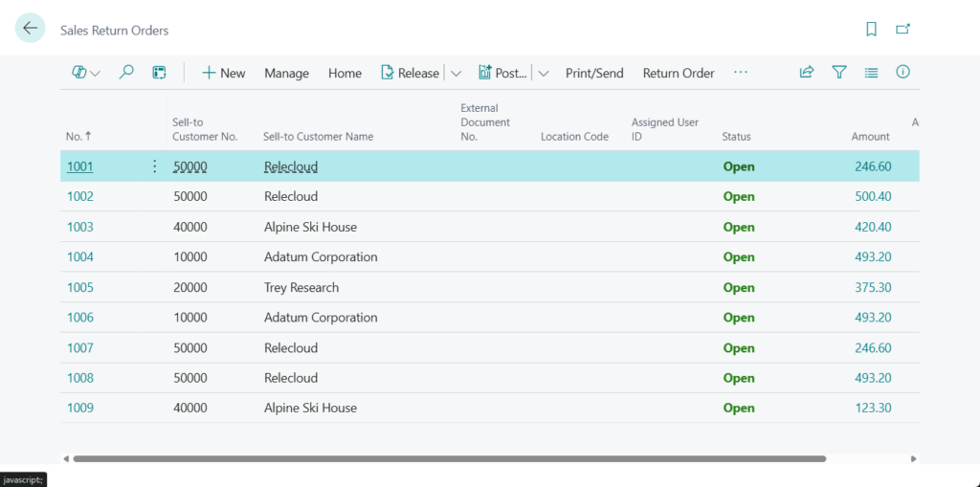Show more options ellipsis in toolbar

click(741, 73)
